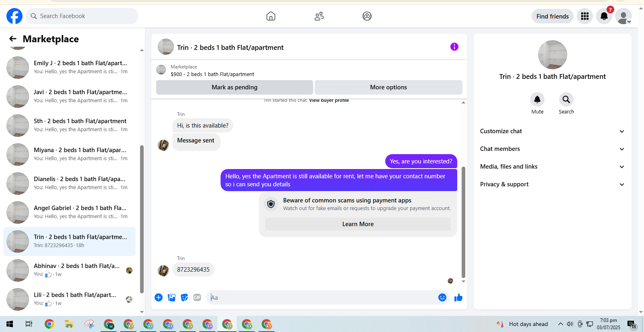Screen dimensions: 644x332
Task: Expand the Privacy & support section
Action: (552, 184)
